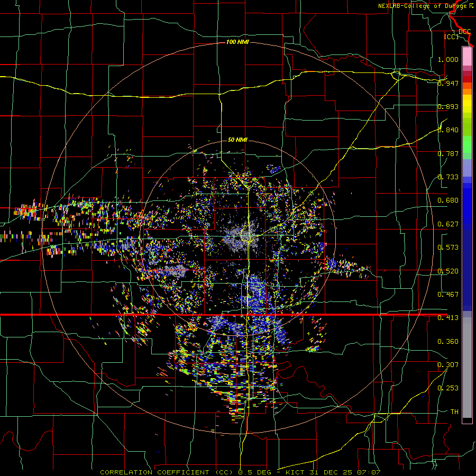Pick the lavender segment of the color bar

click(x=467, y=168)
